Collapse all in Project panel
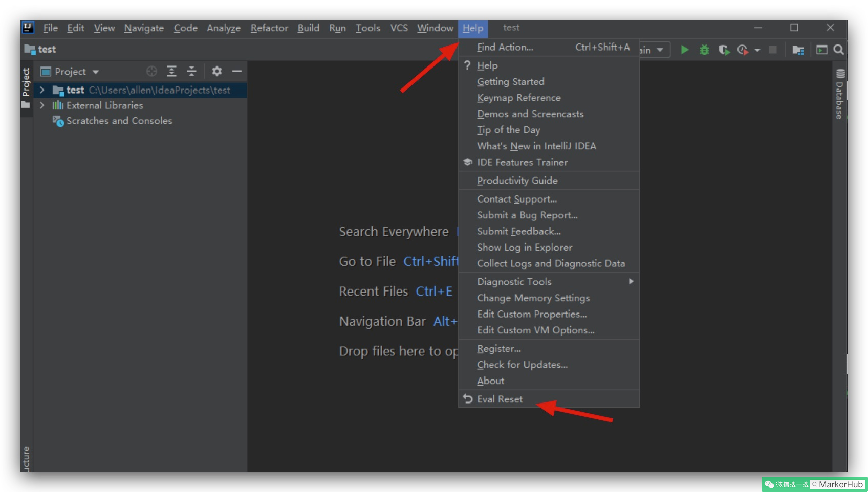 (x=191, y=71)
